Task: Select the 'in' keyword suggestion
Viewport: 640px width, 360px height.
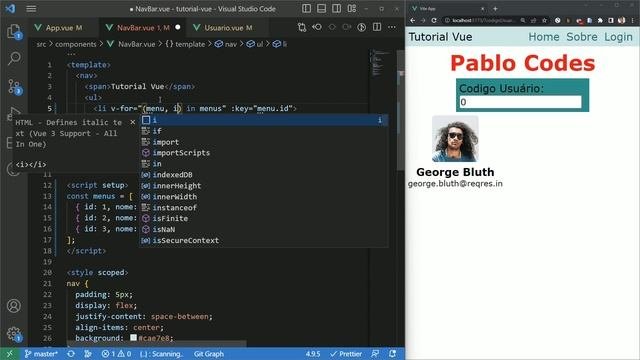Action: [x=264, y=164]
